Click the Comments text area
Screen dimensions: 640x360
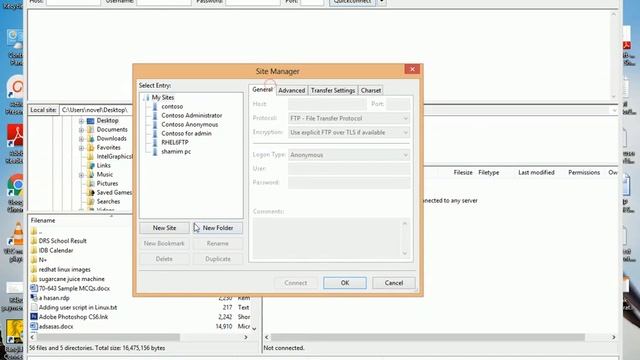331,238
